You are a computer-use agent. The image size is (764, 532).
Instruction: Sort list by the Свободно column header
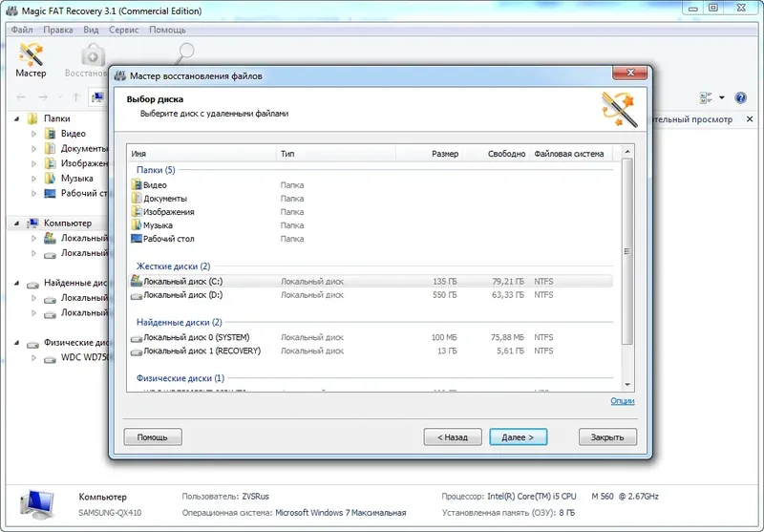pos(496,154)
